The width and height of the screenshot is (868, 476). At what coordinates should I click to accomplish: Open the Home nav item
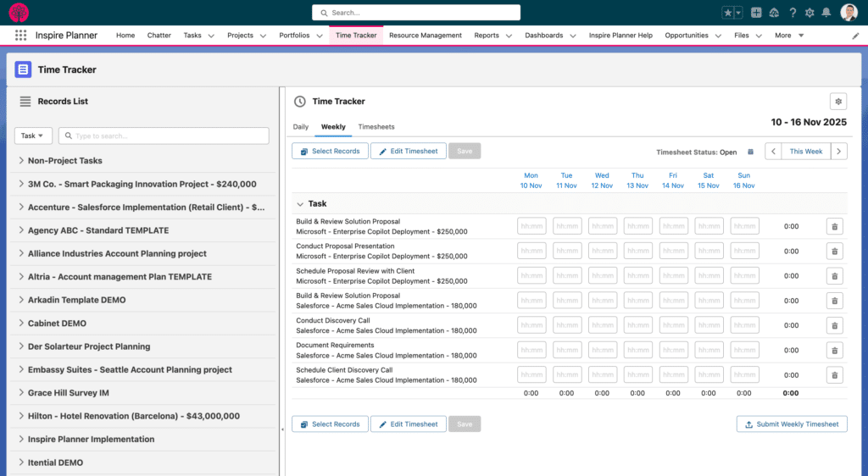tap(125, 36)
